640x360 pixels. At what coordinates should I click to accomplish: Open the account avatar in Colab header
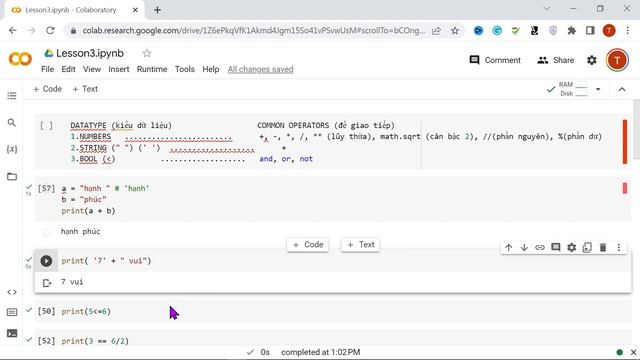[617, 60]
